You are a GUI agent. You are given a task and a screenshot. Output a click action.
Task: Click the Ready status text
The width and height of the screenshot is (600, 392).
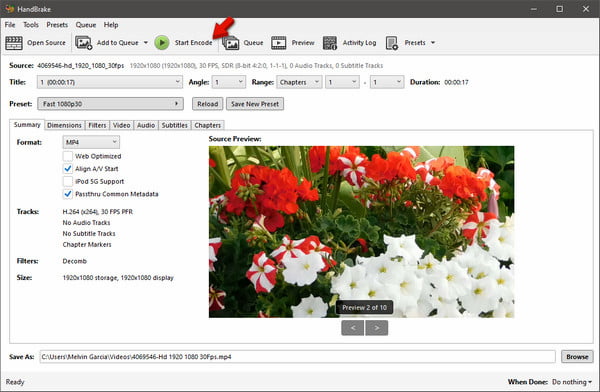point(15,382)
